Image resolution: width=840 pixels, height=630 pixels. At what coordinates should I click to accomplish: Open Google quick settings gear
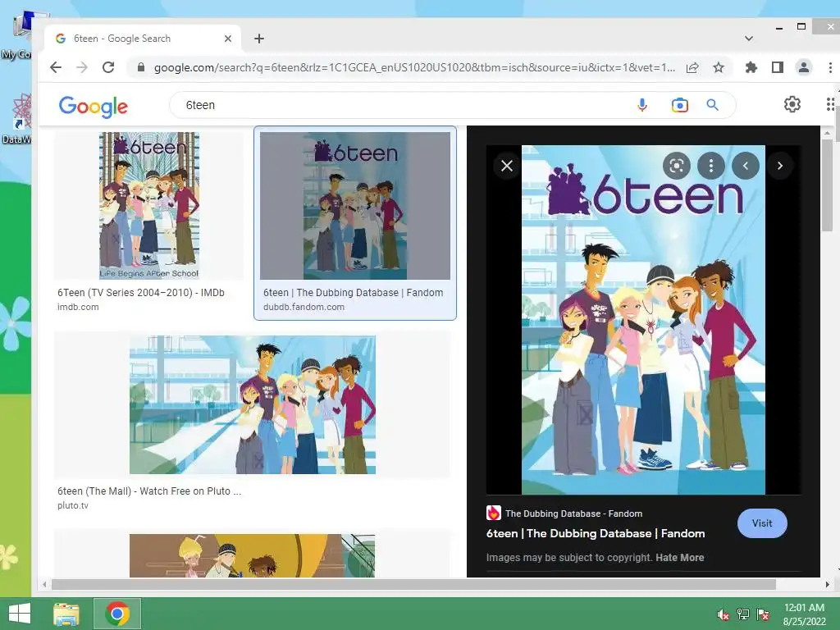pos(792,104)
